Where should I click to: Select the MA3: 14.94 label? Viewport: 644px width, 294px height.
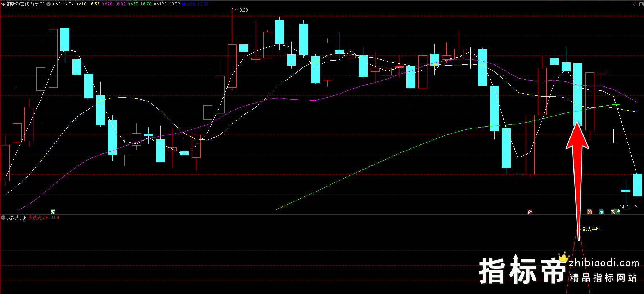coord(63,4)
